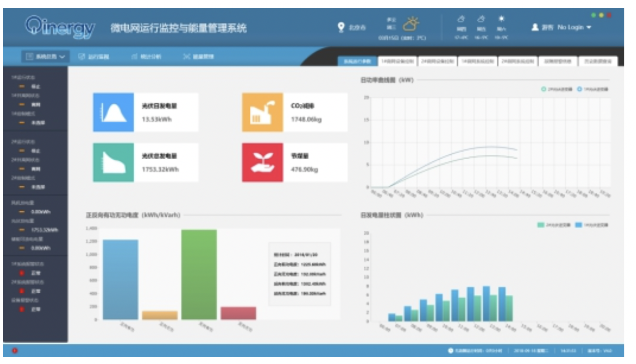Click the second cloudy forecast icon
The image size is (636, 364).
point(481,19)
